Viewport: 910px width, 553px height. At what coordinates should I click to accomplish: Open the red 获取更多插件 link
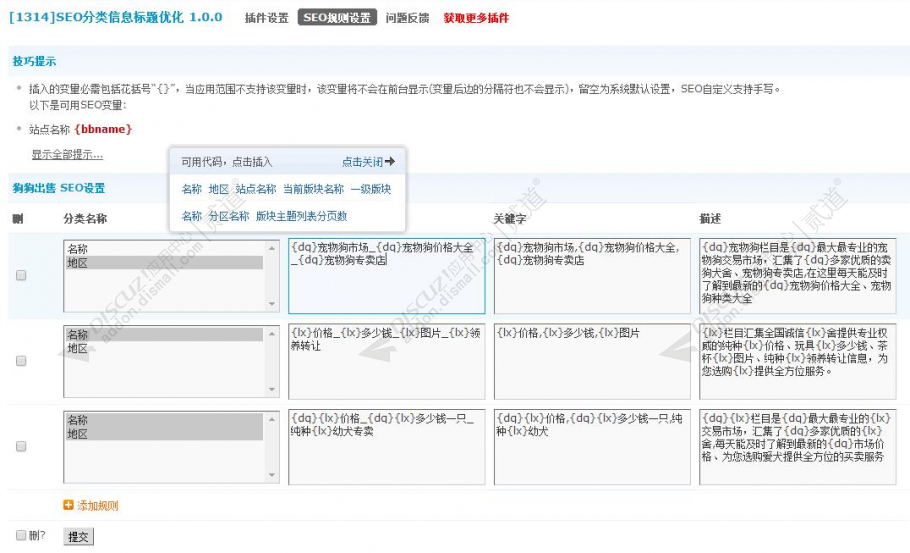click(476, 18)
